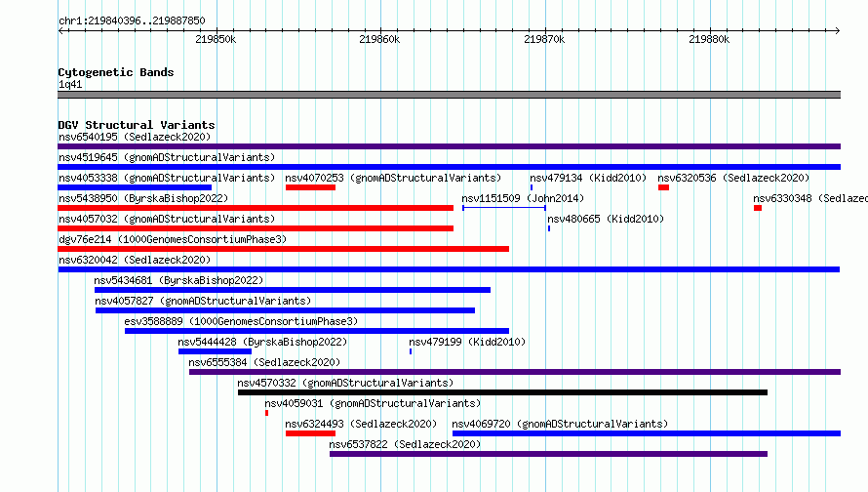
Task: Click the blue bar of nsv4053338
Action: (135, 187)
